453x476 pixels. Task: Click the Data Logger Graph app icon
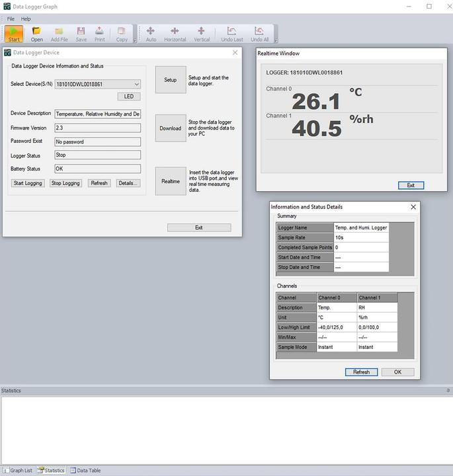pos(7,7)
